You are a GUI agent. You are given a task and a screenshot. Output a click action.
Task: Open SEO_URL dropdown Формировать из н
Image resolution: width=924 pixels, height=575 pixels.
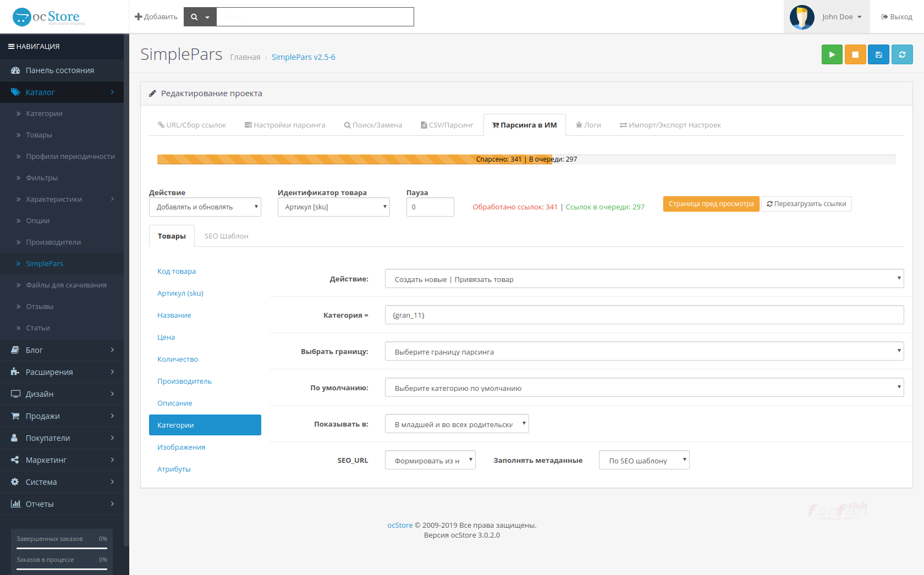click(x=430, y=460)
